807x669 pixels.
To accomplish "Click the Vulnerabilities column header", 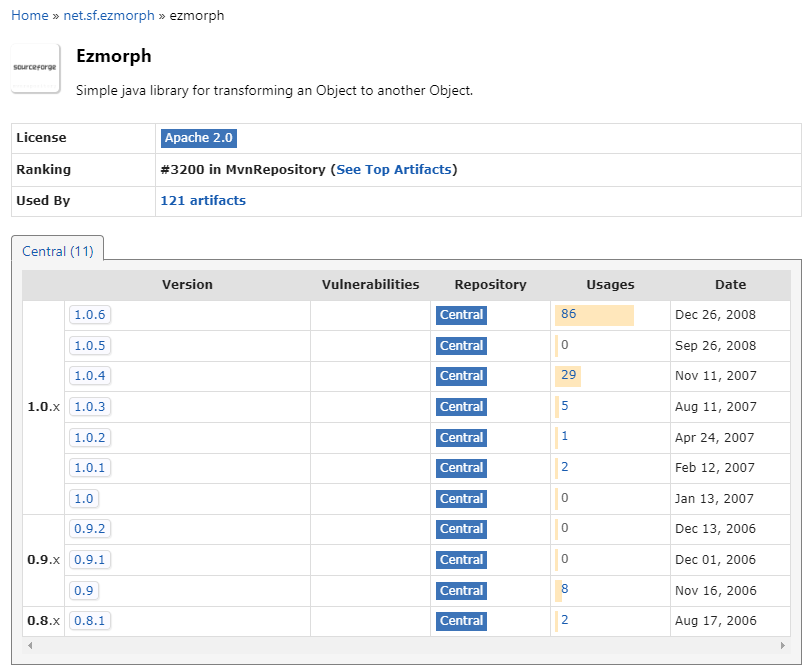I will click(x=370, y=285).
